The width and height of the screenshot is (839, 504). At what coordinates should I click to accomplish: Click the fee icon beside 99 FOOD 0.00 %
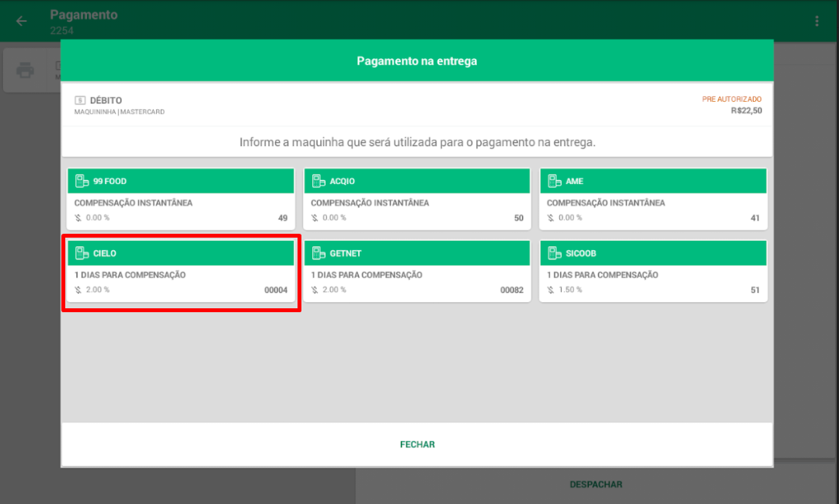pos(78,217)
